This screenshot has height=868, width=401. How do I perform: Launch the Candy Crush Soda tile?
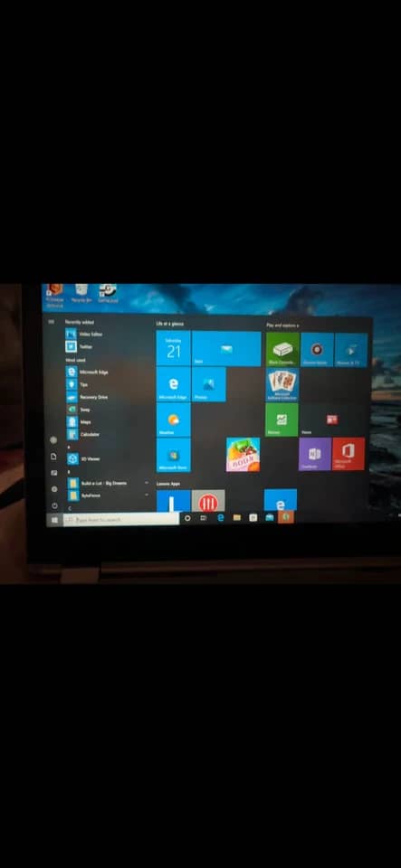(243, 455)
